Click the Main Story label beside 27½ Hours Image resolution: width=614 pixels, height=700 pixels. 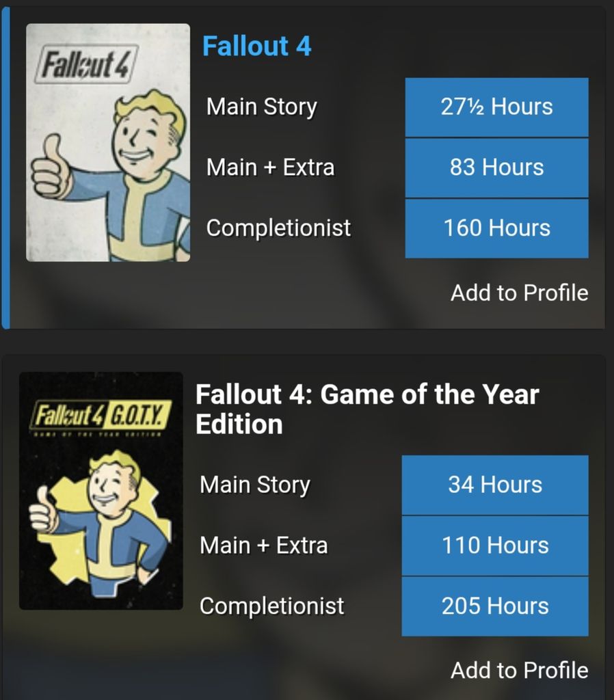pyautogui.click(x=262, y=107)
